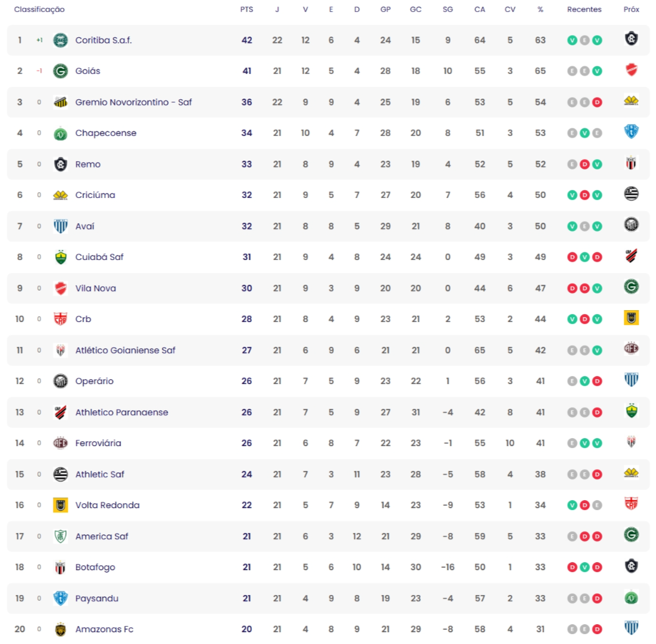The height and width of the screenshot is (644, 656).
Task: Click the first green V result for Coritiba
Action: (572, 40)
